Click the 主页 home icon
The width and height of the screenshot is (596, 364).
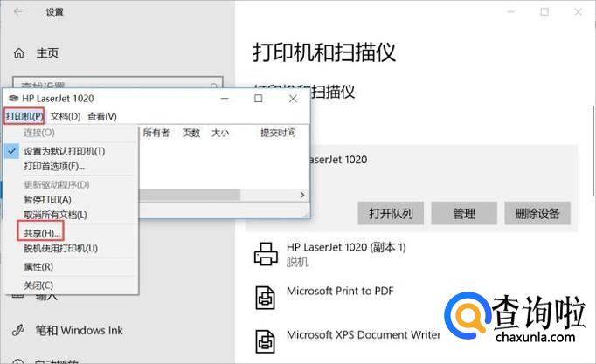pos(19,53)
